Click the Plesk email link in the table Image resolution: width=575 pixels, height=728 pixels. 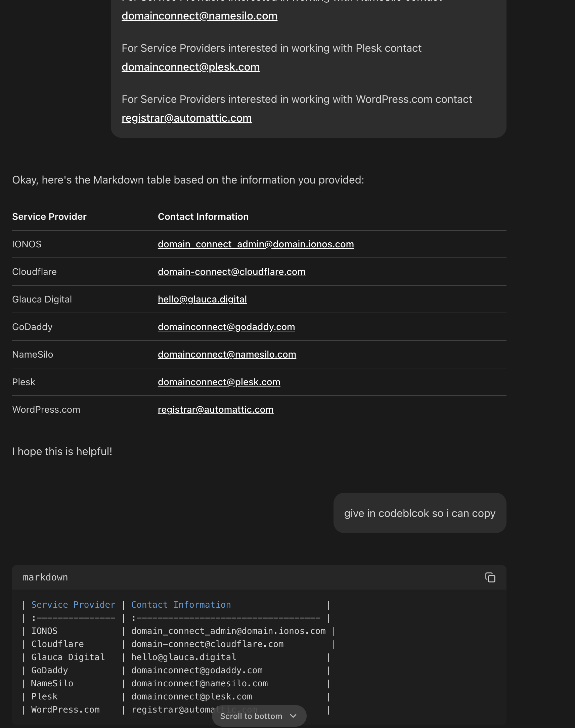coord(219,382)
